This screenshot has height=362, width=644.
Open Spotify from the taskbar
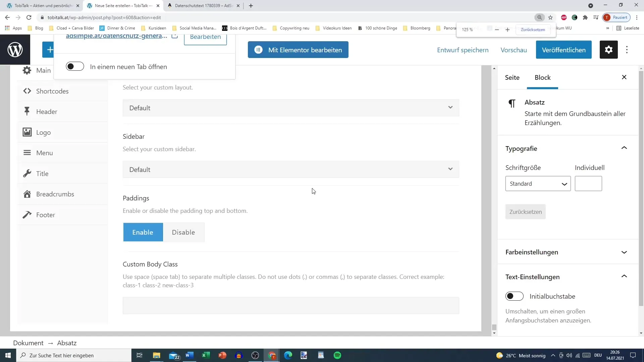337,355
